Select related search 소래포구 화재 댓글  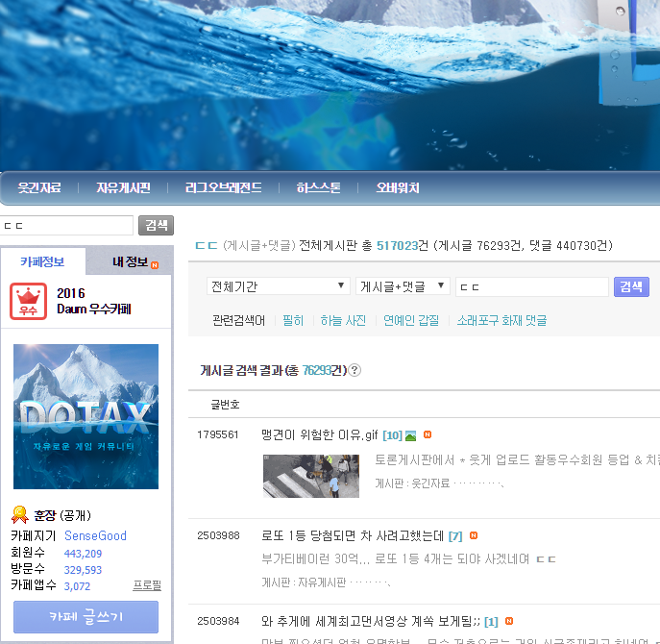point(501,320)
